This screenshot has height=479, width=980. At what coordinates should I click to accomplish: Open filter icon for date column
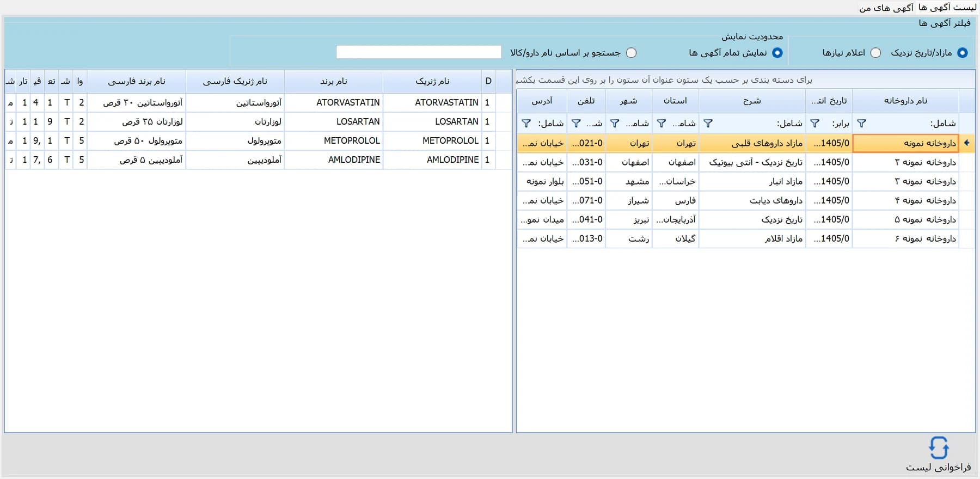pyautogui.click(x=814, y=124)
